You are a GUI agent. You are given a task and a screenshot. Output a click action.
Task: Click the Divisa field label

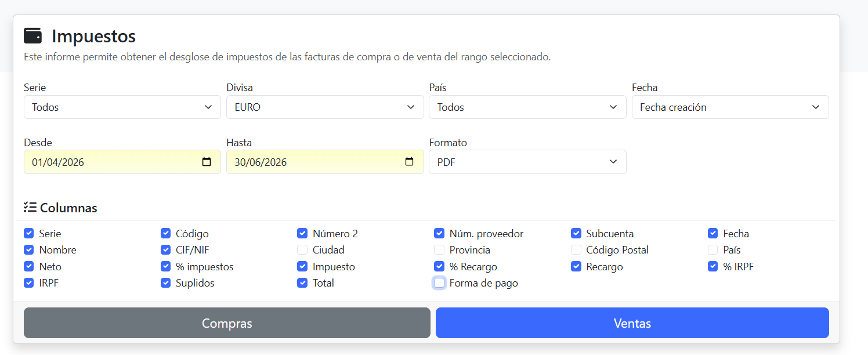(x=240, y=88)
